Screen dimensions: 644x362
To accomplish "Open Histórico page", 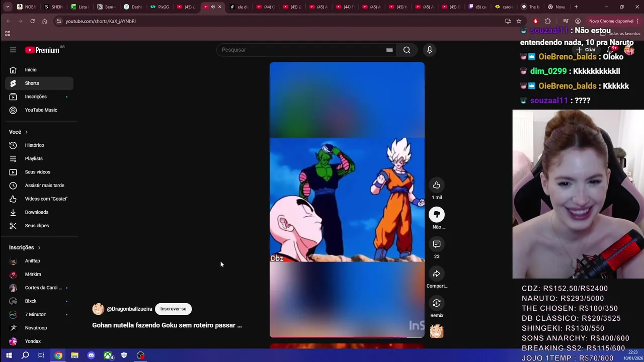I will [39, 145].
